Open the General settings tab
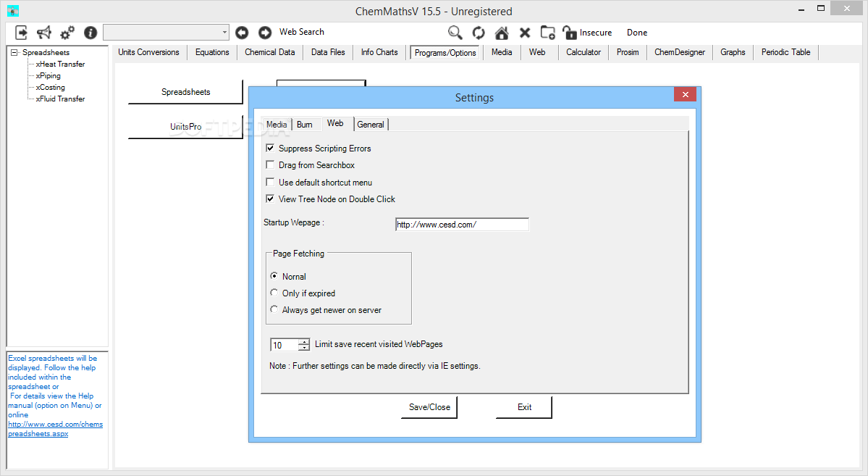This screenshot has width=868, height=476. tap(371, 125)
